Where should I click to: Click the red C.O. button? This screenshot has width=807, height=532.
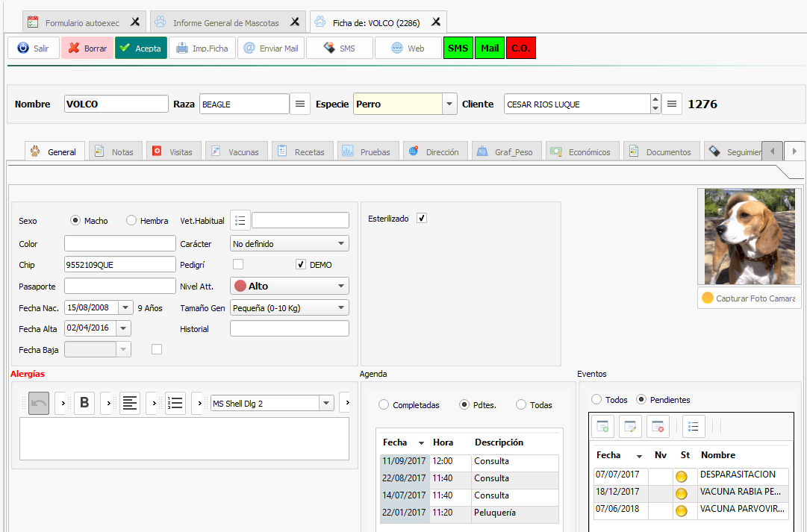pyautogui.click(x=521, y=48)
